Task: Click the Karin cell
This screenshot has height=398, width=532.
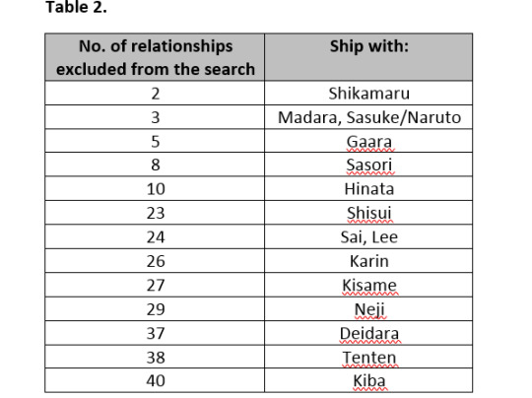Action: [368, 261]
